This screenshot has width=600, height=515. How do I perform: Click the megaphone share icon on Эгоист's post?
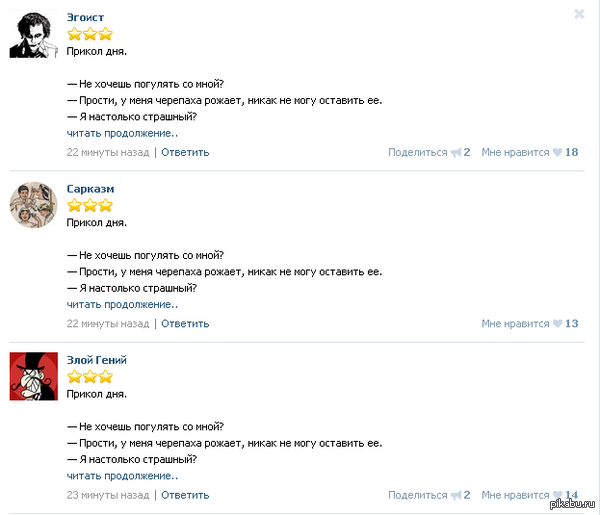pyautogui.click(x=455, y=153)
